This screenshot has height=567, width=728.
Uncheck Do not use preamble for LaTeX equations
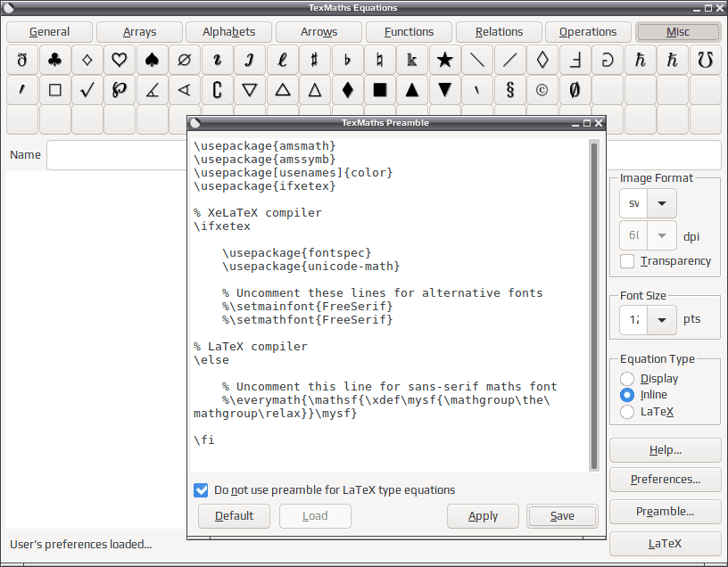point(201,490)
